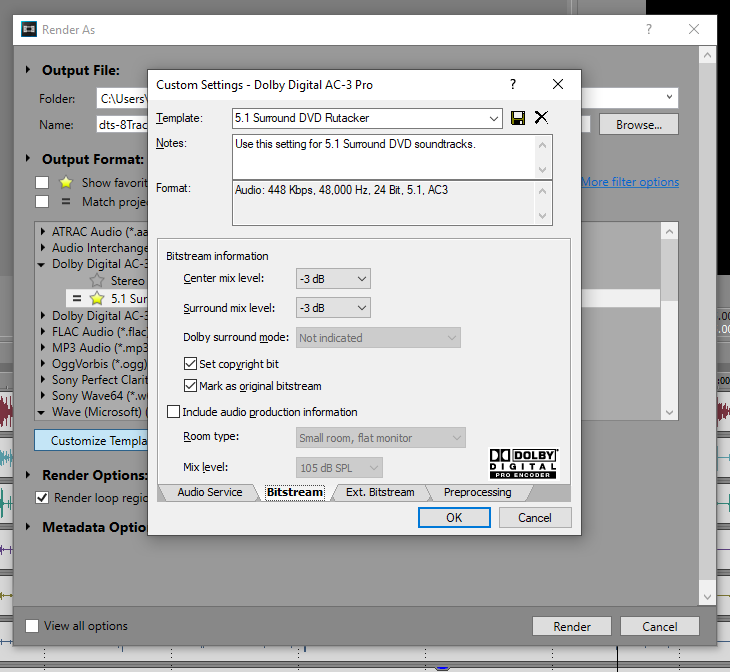Collapse the Output Format section
This screenshot has width=730, height=672.
coord(28,158)
